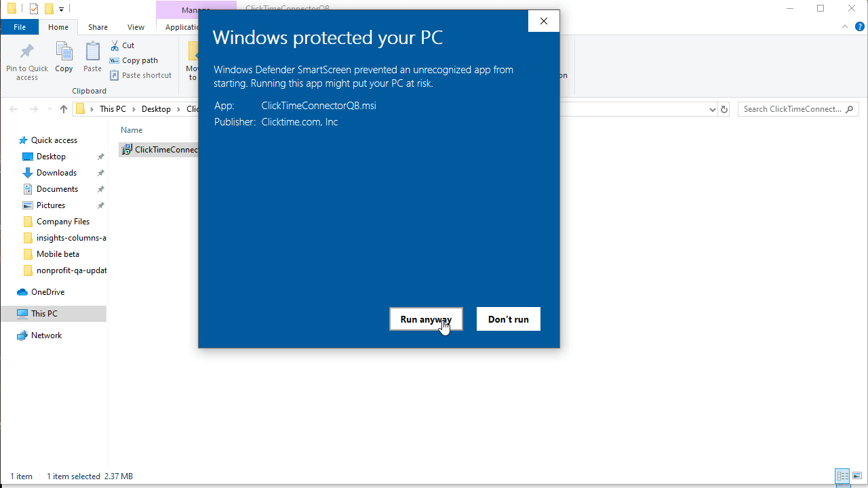This screenshot has width=868, height=488.
Task: Open the address bar history dropdown
Action: coord(712,109)
